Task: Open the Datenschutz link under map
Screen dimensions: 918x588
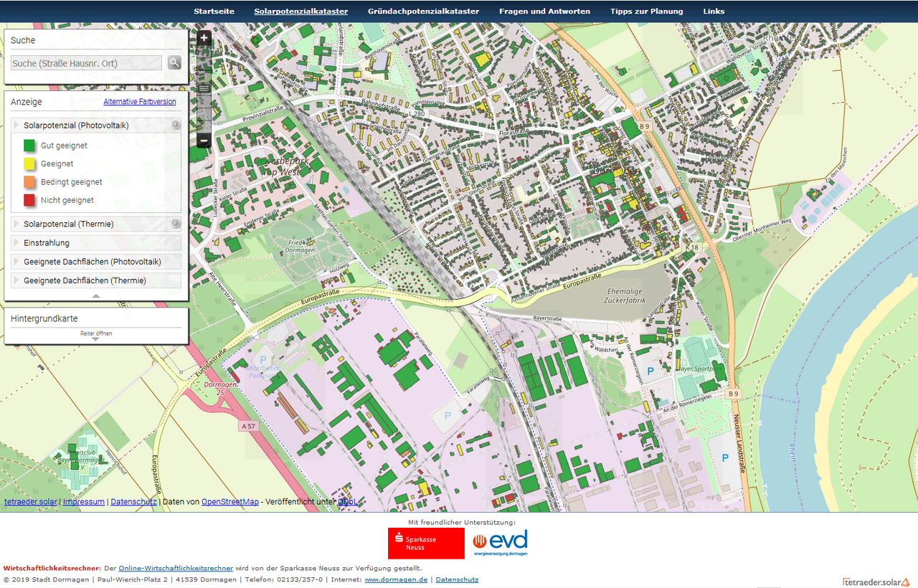Action: (x=133, y=502)
